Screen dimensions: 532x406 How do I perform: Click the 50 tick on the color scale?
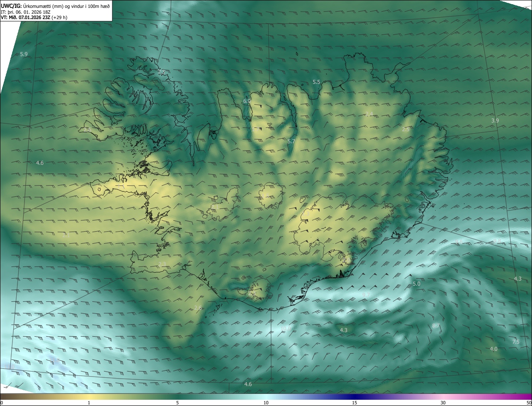[529, 403]
